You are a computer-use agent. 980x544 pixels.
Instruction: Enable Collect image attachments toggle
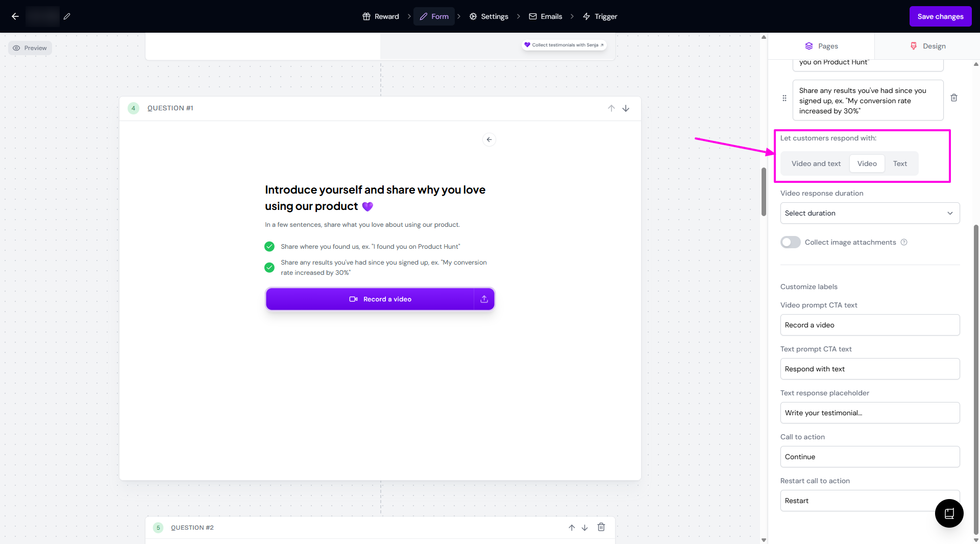pyautogui.click(x=790, y=242)
